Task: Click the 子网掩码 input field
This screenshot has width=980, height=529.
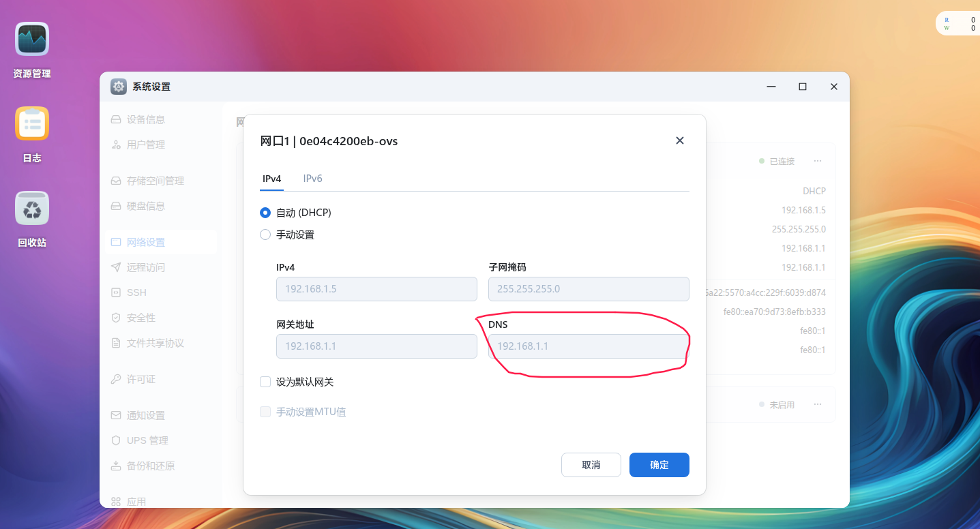Action: 589,289
